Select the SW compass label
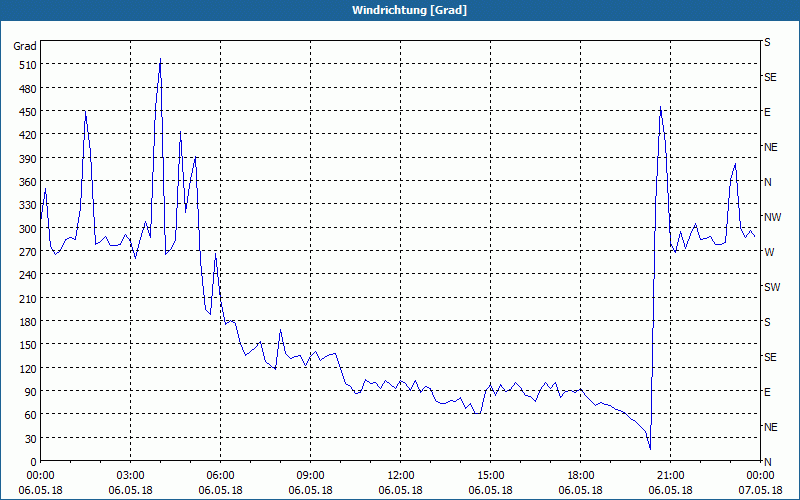Image resolution: width=800 pixels, height=500 pixels. pyautogui.click(x=772, y=287)
